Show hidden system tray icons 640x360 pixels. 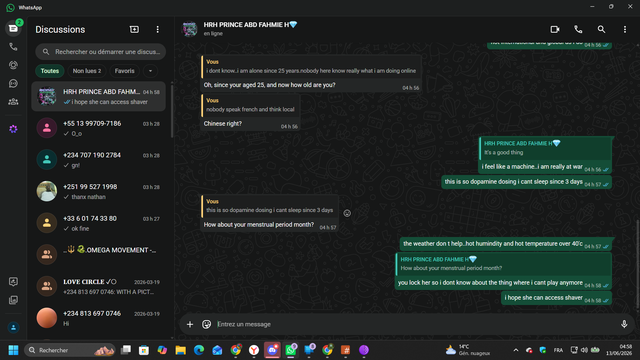[516, 350]
